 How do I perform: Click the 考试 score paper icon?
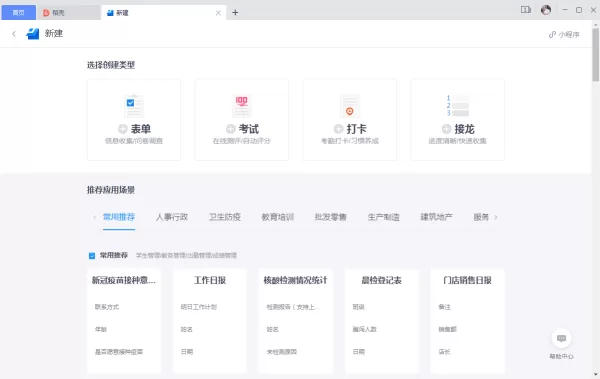coord(242,106)
